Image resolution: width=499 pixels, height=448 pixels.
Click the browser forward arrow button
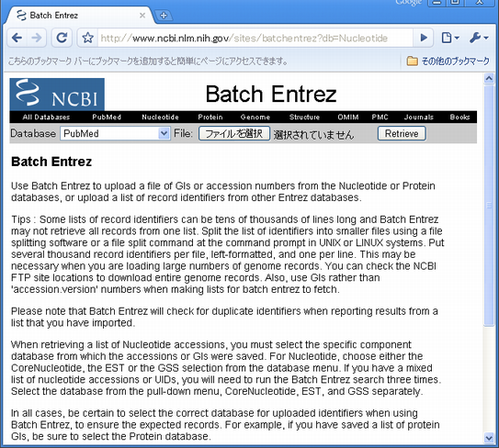coord(37,39)
